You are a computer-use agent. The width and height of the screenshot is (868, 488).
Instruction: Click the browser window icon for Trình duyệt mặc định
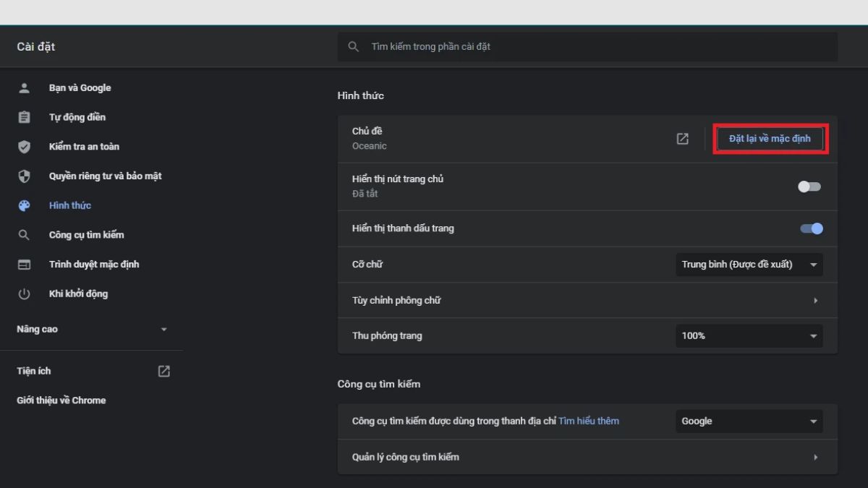click(24, 265)
